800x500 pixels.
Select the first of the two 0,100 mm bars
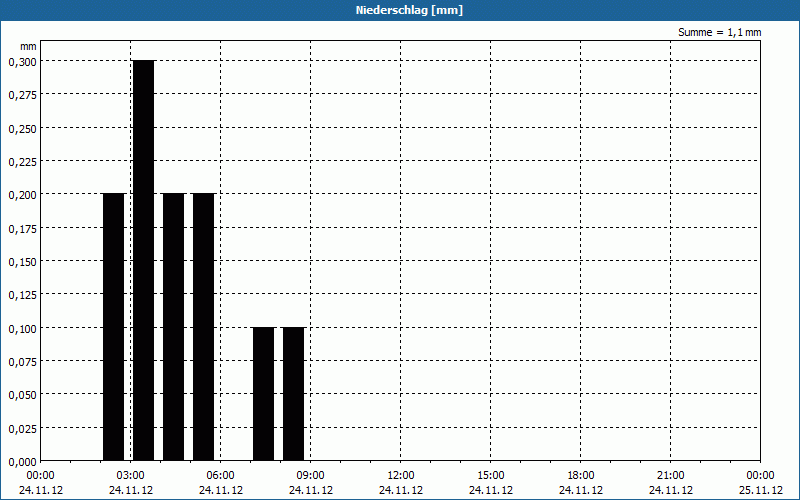point(263,394)
